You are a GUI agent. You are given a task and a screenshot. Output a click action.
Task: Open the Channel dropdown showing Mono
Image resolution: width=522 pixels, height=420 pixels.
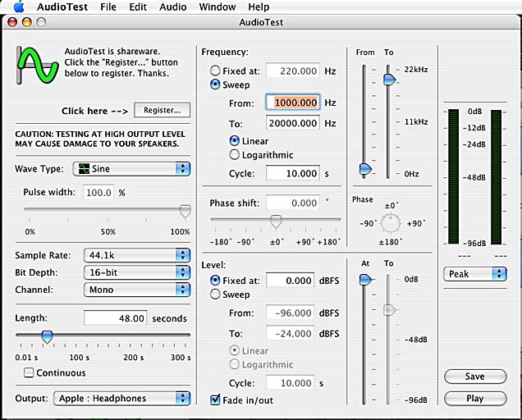[137, 290]
